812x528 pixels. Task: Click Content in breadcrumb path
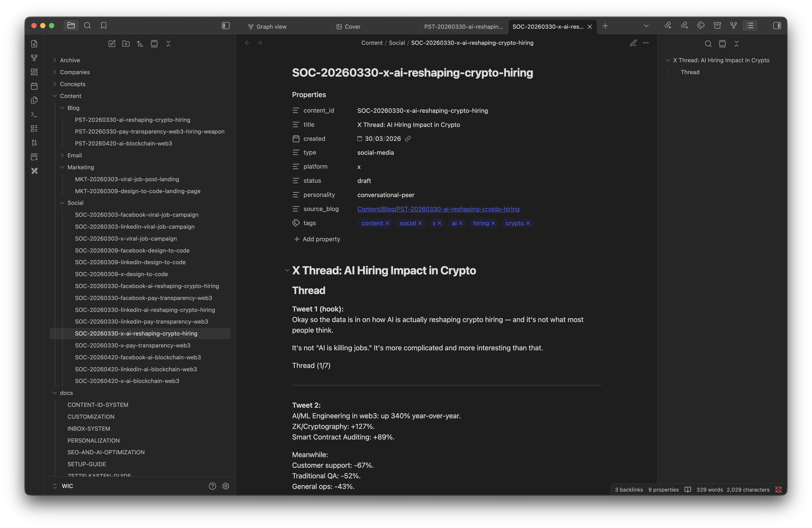(372, 43)
